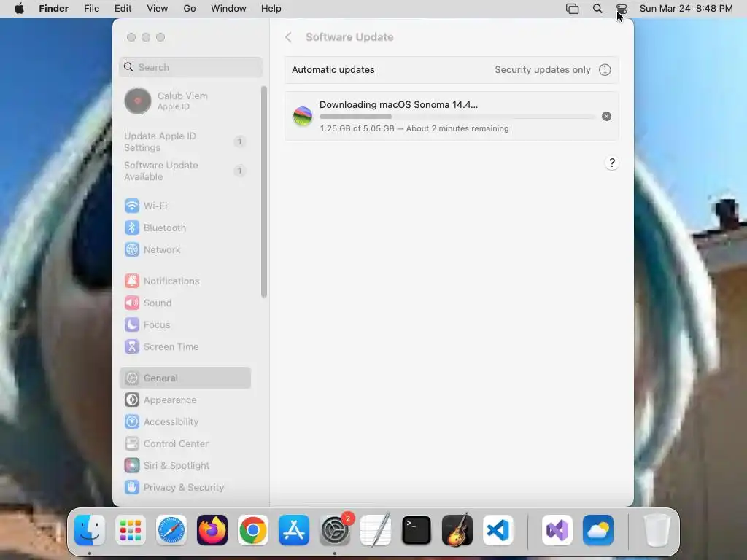Go back from Software Update pane
Viewport: 747px width, 560px height.
[x=288, y=37]
